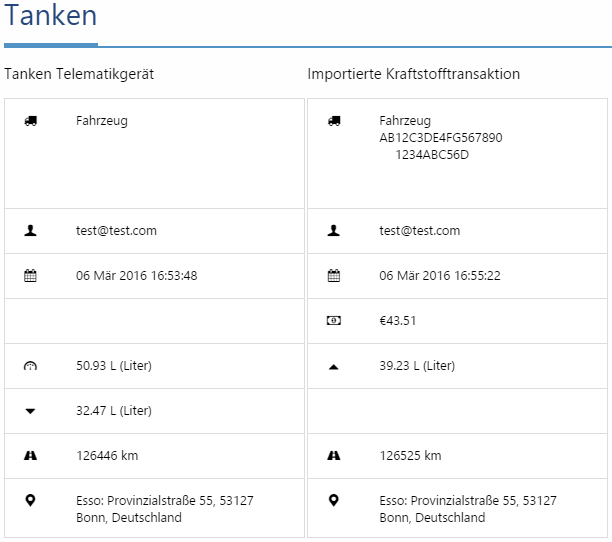Click the road icon beside 126525 km
612x542 pixels.
click(x=334, y=456)
